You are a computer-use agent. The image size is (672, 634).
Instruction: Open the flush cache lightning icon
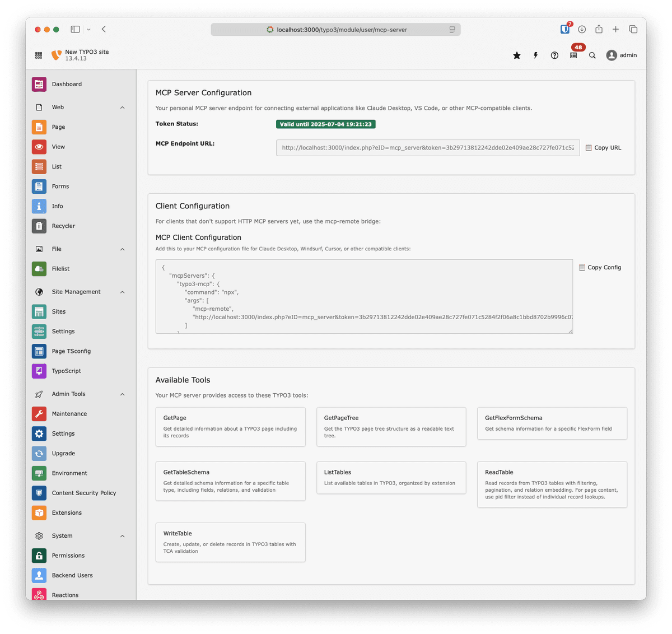tap(536, 55)
